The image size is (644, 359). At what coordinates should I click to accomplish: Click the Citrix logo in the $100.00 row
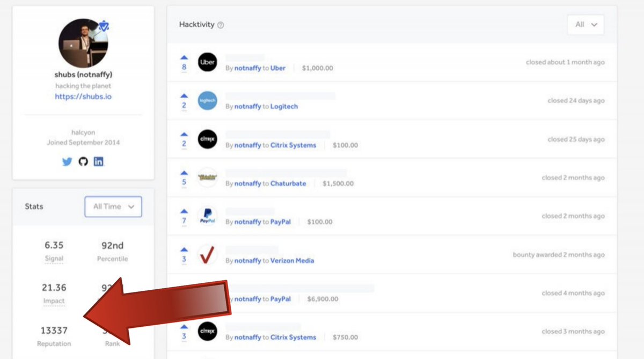207,139
